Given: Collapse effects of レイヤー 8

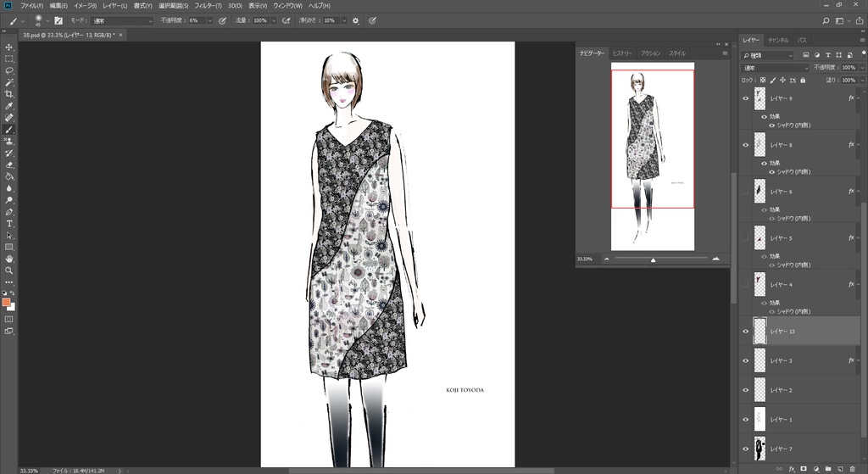Looking at the screenshot, I should point(860,145).
